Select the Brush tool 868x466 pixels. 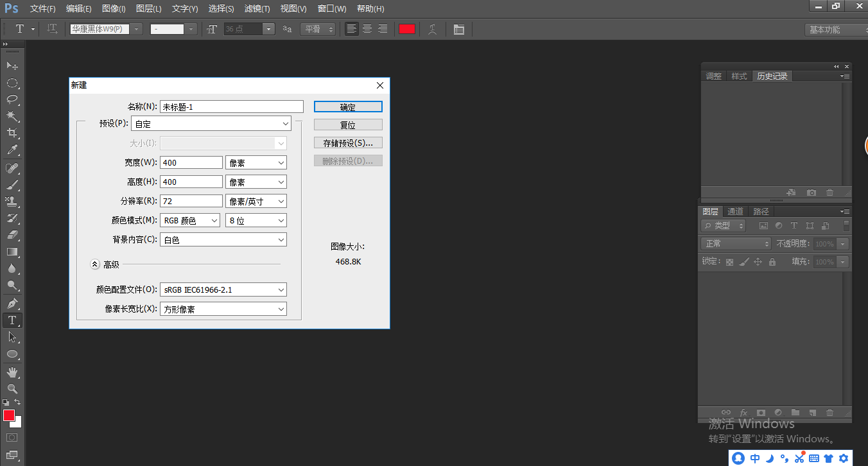pos(12,185)
